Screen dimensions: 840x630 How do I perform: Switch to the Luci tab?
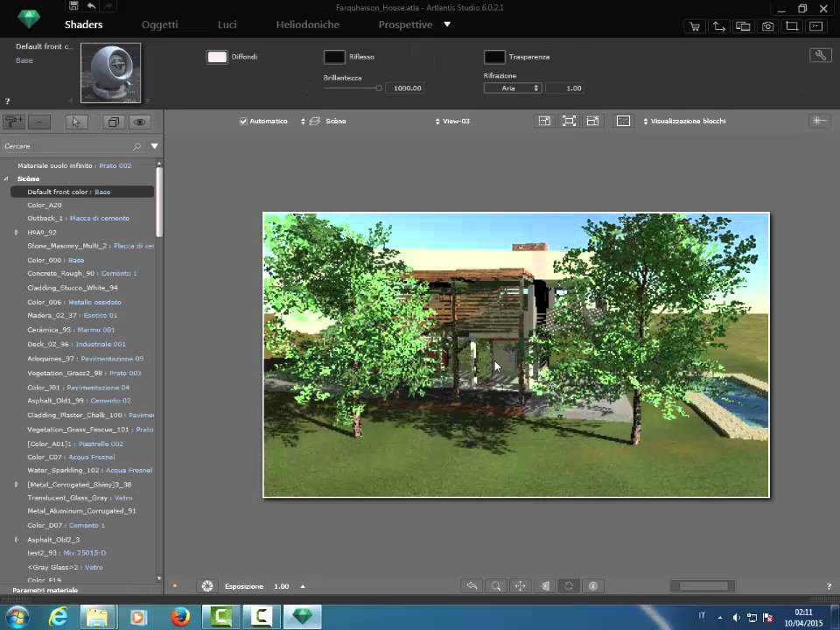click(227, 24)
